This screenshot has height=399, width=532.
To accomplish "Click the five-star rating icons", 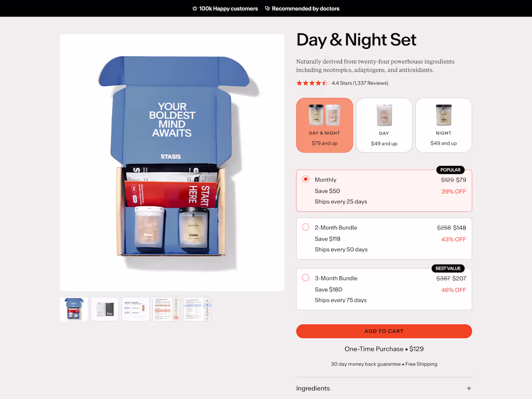I will (x=312, y=83).
